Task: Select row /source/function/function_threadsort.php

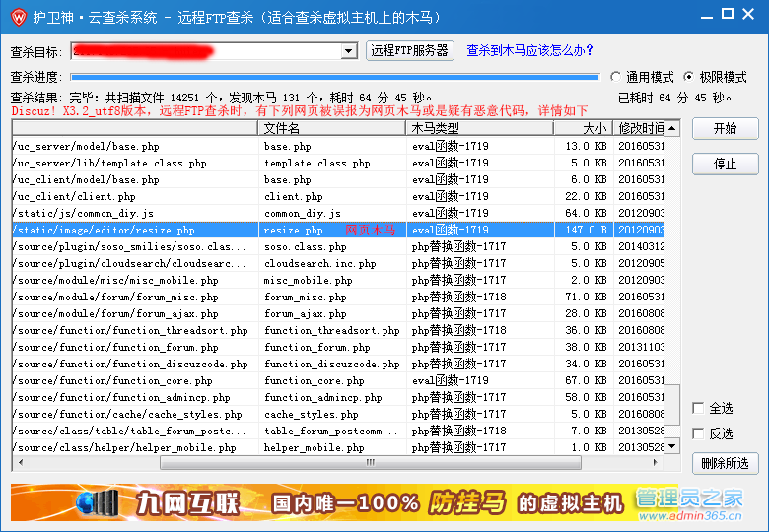Action: click(338, 330)
